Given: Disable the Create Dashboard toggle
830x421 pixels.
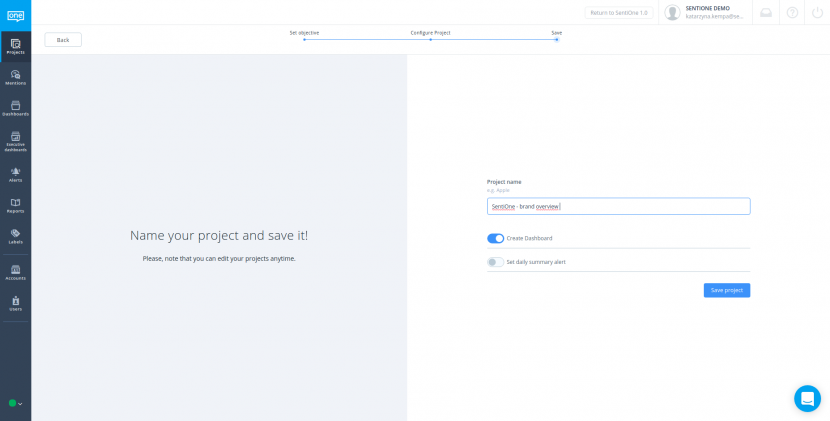Looking at the screenshot, I should tap(495, 238).
